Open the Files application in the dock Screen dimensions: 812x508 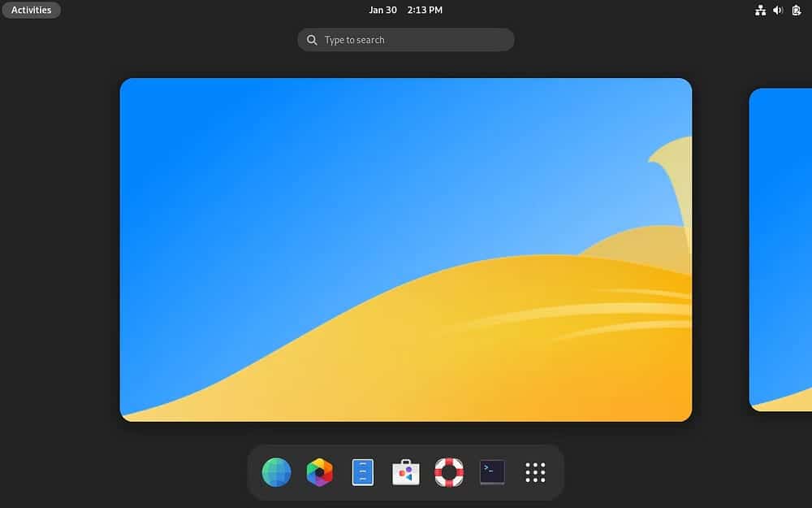(362, 471)
